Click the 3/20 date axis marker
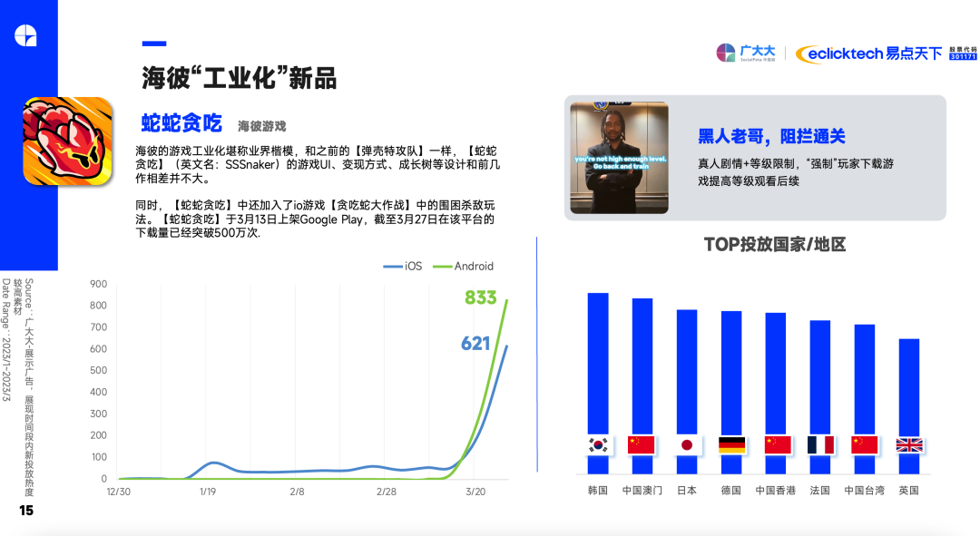Screen dimensions: 980x536 click(475, 492)
